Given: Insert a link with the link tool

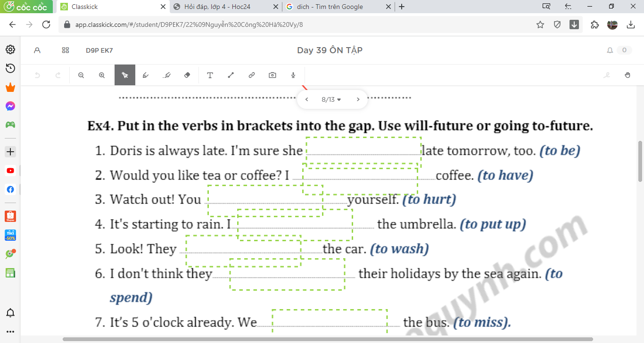Looking at the screenshot, I should click(x=252, y=75).
